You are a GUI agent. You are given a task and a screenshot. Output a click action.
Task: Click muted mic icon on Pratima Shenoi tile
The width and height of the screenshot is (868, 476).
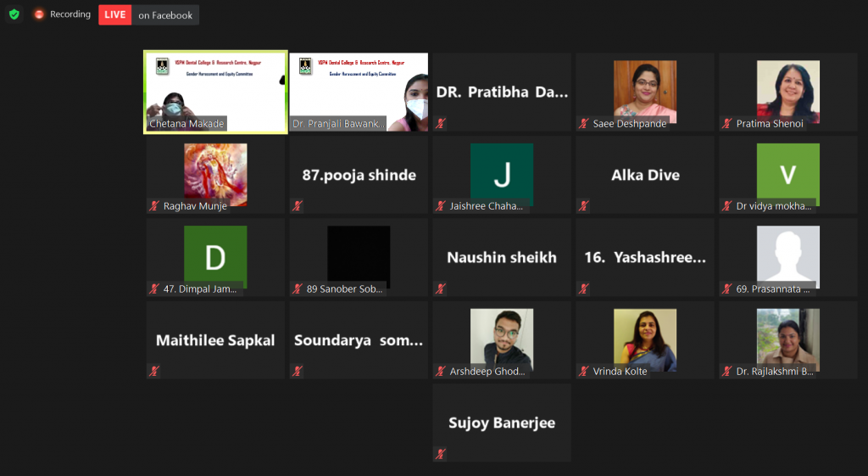point(726,124)
